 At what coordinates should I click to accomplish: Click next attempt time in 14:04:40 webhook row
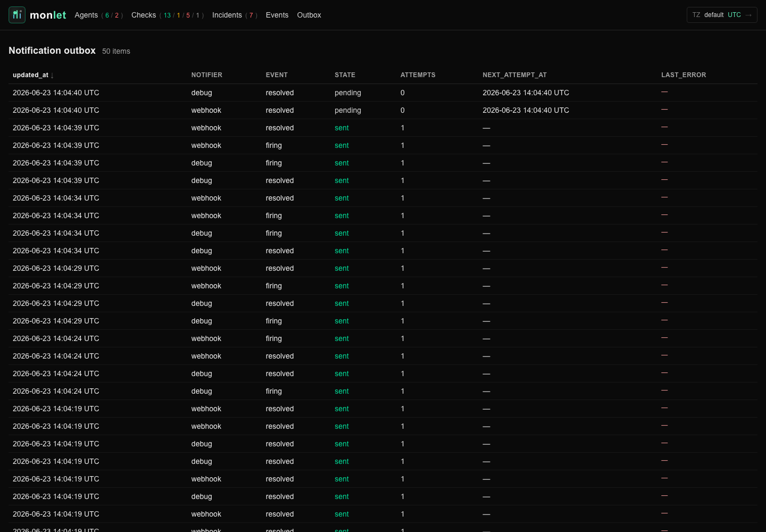pos(526,110)
